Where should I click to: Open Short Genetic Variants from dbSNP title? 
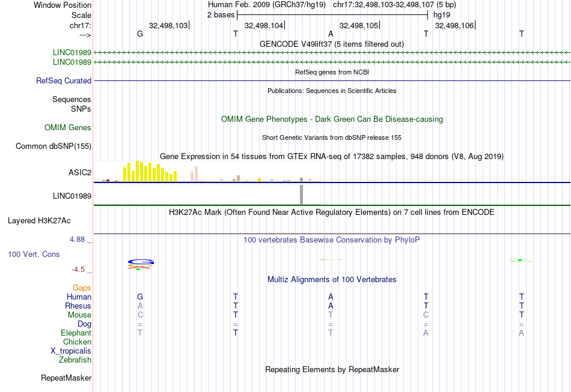332,137
